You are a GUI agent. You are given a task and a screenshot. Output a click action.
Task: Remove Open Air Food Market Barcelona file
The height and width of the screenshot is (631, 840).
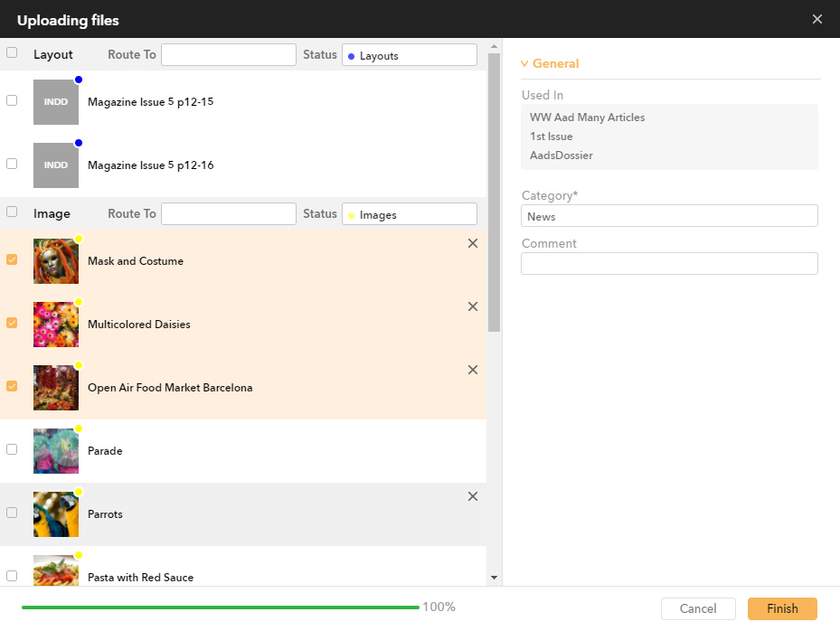pyautogui.click(x=472, y=370)
